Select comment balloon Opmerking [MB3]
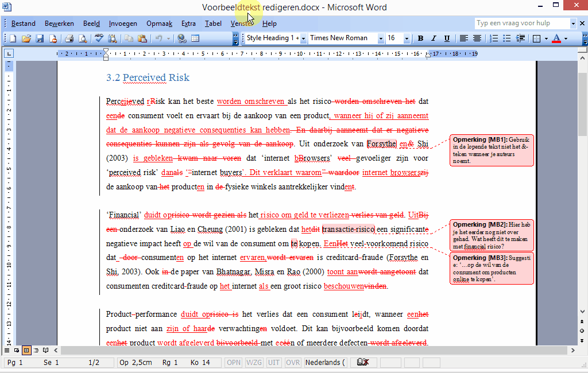Screen dimensions: 588x373 coord(492,269)
